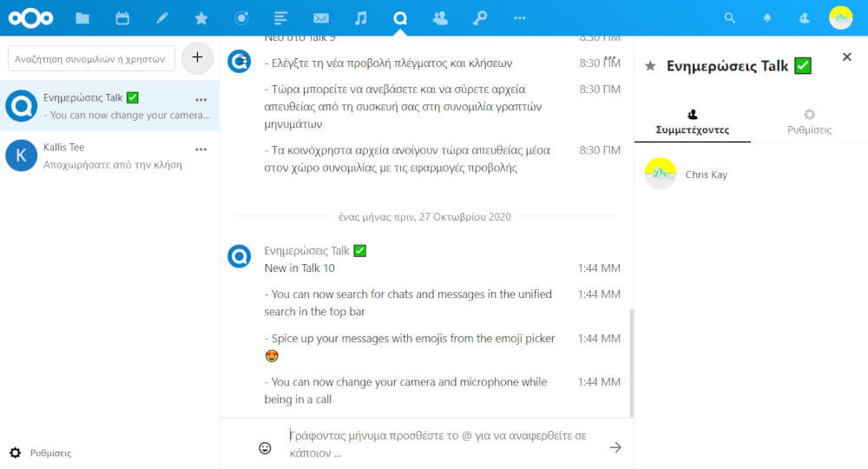
Task: Click the Kallis Tee avatar letter K
Action: click(21, 155)
